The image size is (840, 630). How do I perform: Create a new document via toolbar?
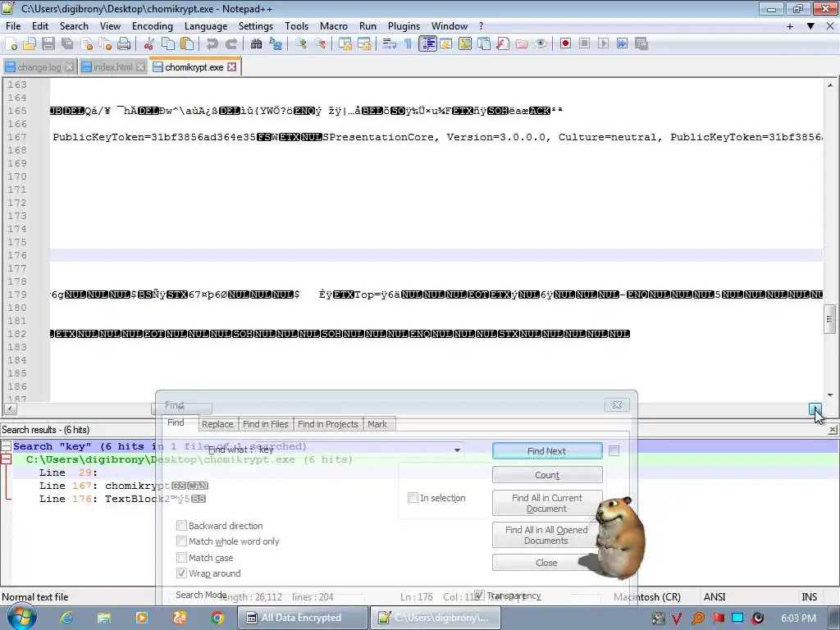coord(11,44)
